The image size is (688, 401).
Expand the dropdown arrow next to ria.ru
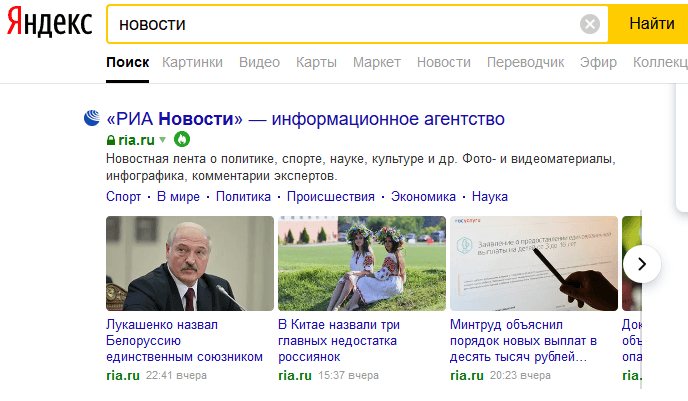pos(163,140)
